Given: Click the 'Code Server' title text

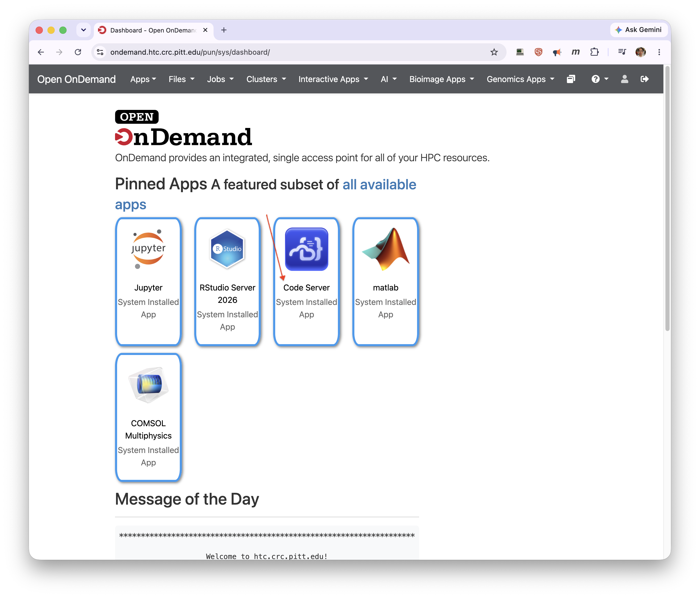Looking at the screenshot, I should point(306,287).
